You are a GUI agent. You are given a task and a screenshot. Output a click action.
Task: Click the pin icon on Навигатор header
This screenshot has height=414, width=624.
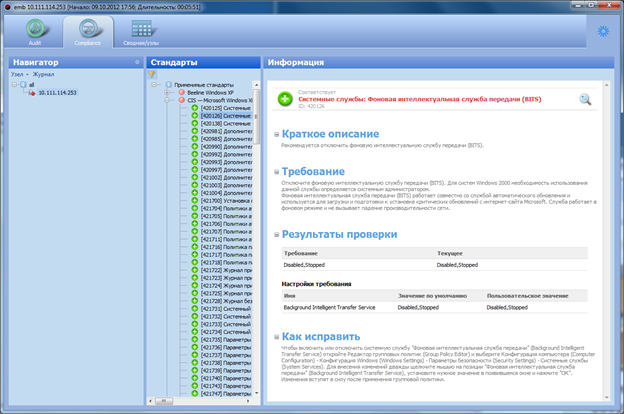coord(137,62)
